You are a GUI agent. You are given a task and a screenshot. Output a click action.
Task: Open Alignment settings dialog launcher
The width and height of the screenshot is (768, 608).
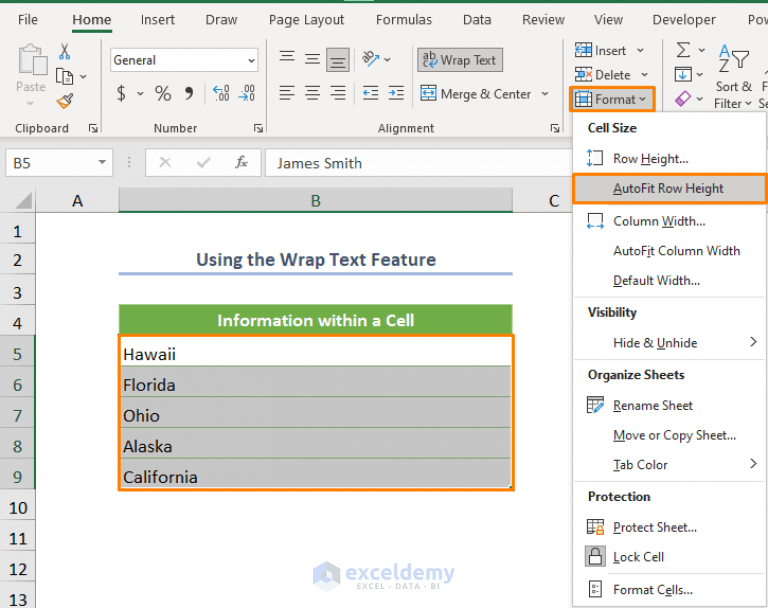[555, 128]
